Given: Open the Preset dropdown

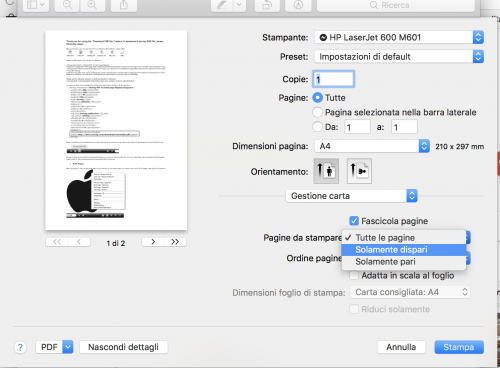Looking at the screenshot, I should (399, 57).
